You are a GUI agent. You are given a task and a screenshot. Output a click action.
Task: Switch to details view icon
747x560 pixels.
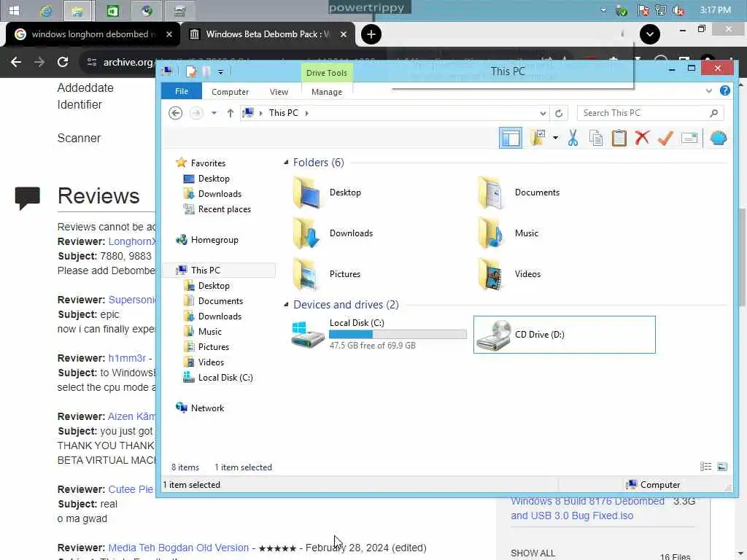(705, 467)
